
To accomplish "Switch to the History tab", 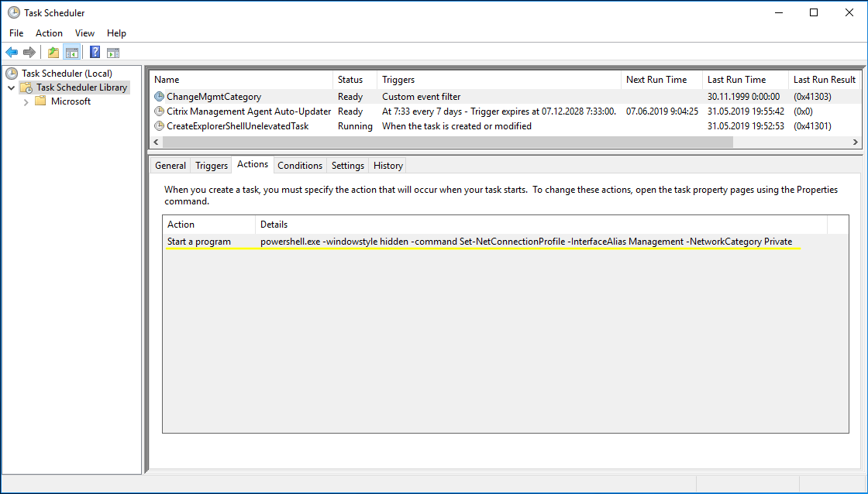I will (x=387, y=165).
